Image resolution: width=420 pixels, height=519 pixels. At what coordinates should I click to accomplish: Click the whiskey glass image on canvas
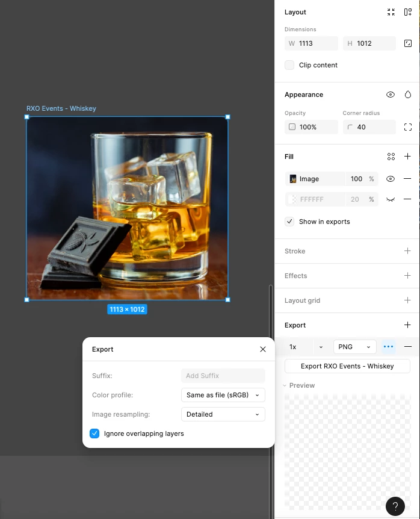(128, 208)
